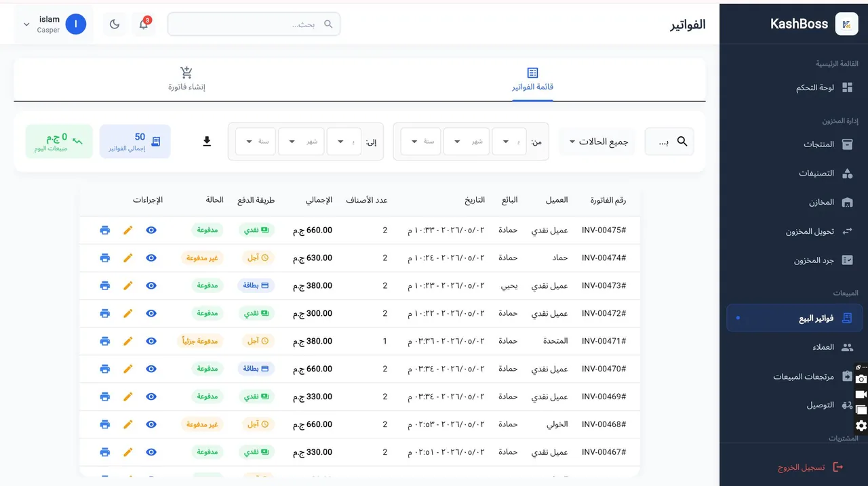View invoice INV-00471 details

pos(151,341)
